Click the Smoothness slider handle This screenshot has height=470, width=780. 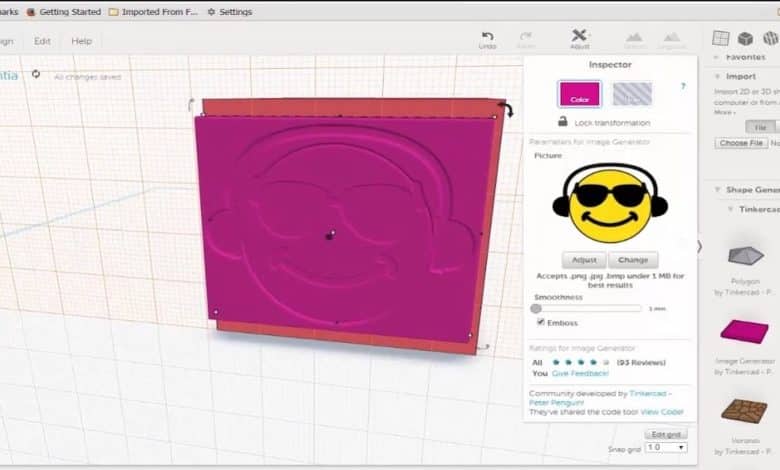(536, 308)
